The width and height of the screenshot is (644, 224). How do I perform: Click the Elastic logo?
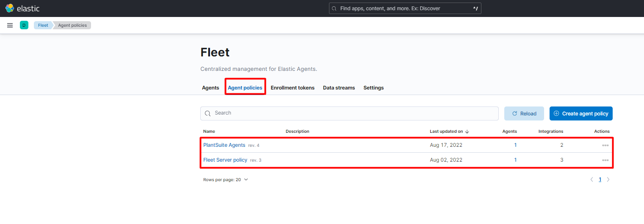click(22, 8)
